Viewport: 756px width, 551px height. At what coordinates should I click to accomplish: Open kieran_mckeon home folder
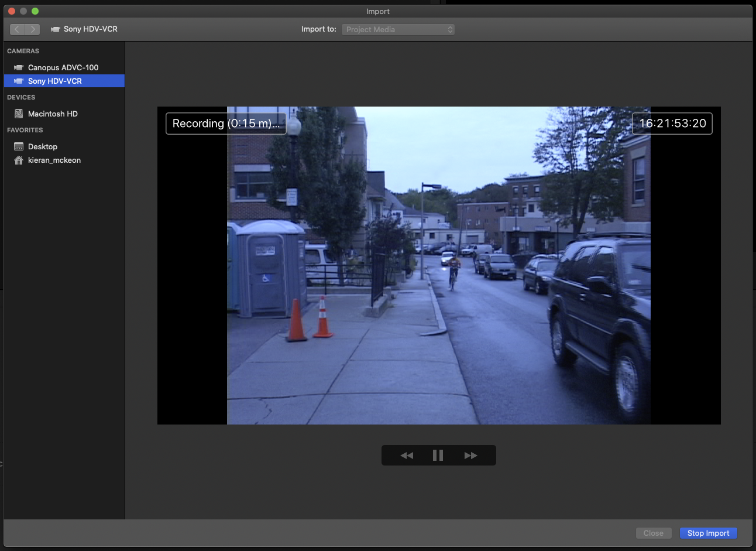[x=64, y=160]
